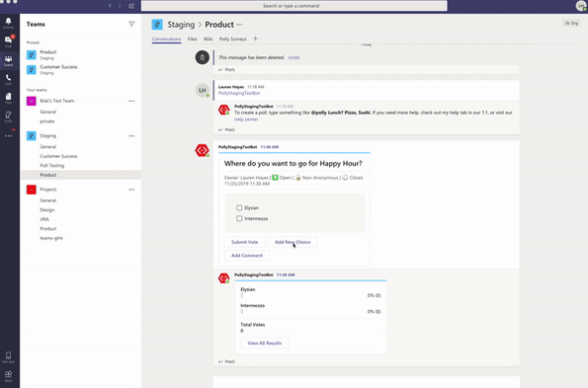The image size is (588, 388).
Task: Switch to the Conversations tab
Action: [166, 39]
